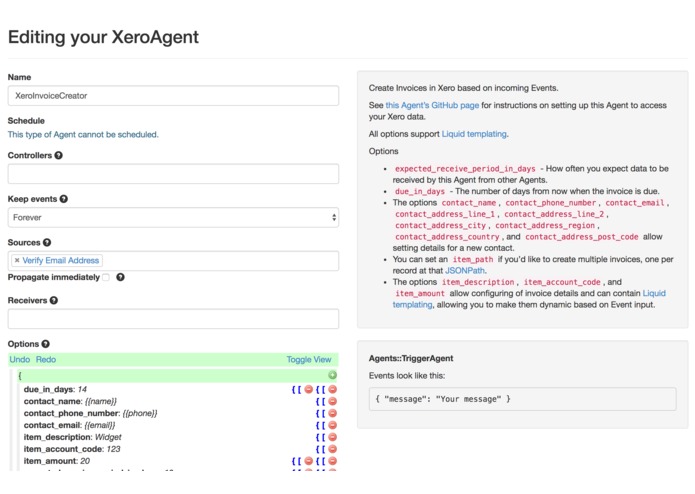This screenshot has width=695, height=494.
Task: Click the item_amount key name
Action: [50, 461]
